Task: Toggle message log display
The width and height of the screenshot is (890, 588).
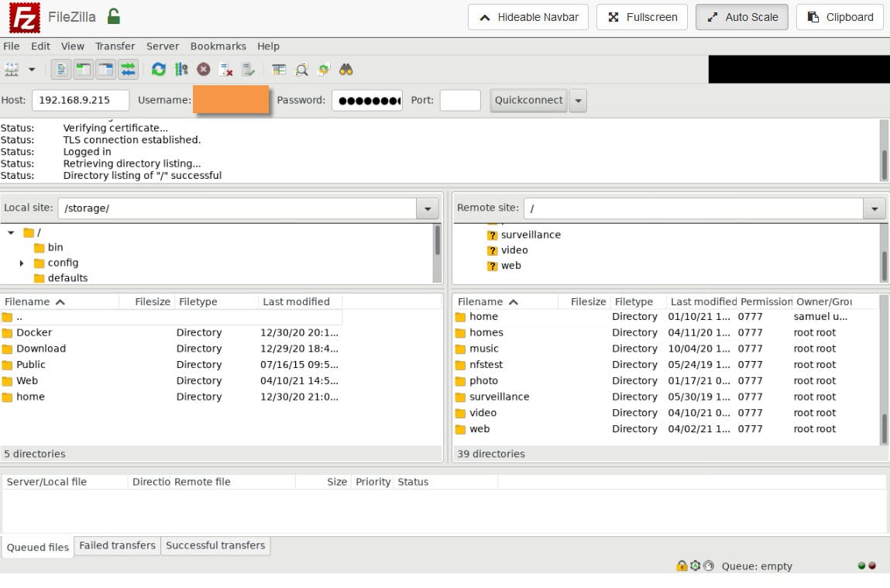Action: 61,69
